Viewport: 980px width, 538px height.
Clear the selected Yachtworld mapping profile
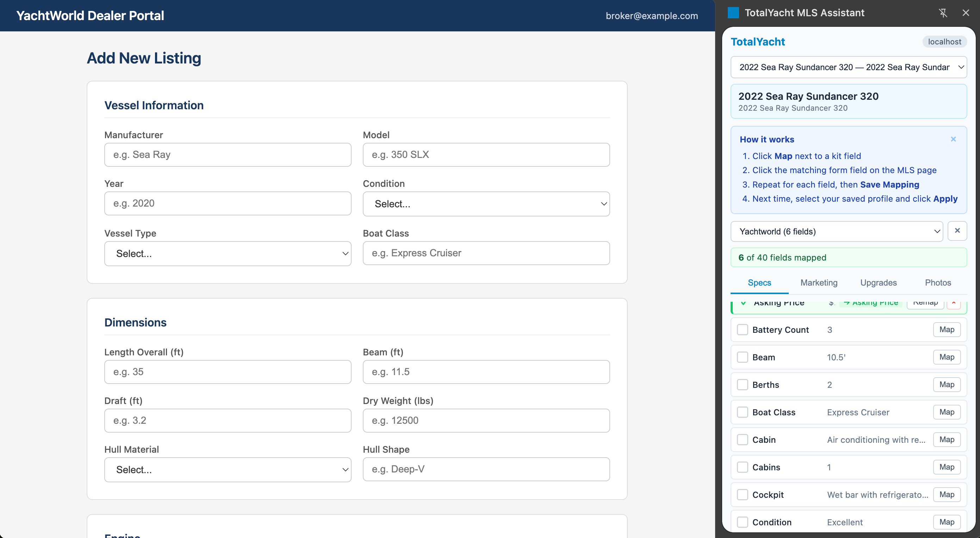click(958, 231)
